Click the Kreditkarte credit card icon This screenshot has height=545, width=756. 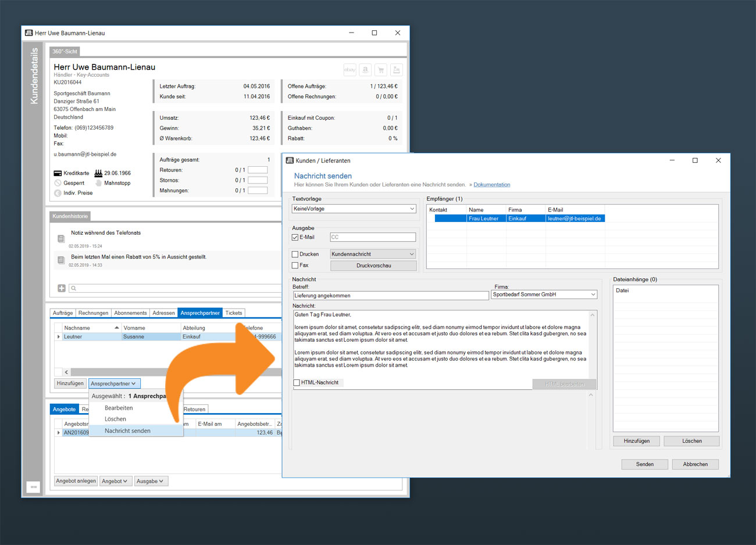[x=58, y=173]
